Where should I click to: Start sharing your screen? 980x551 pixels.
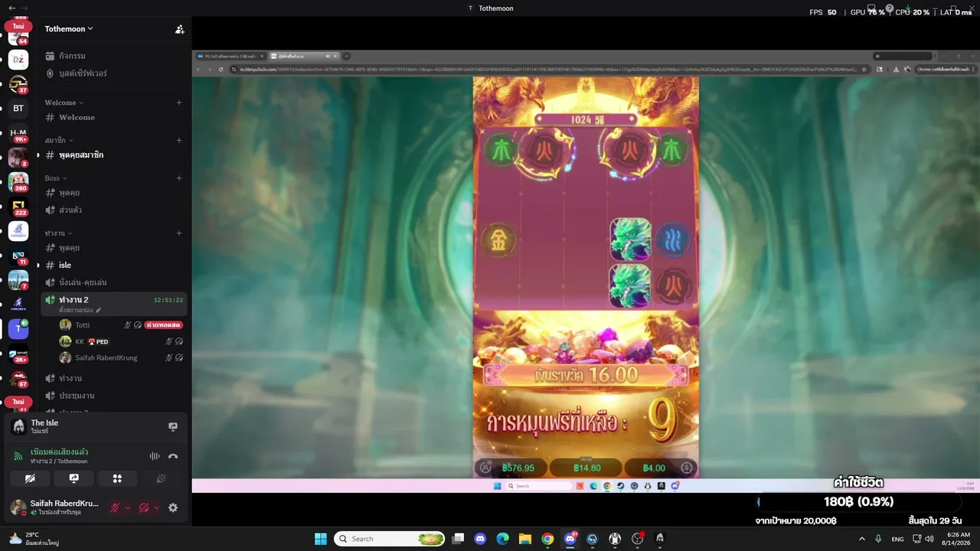tap(73, 478)
